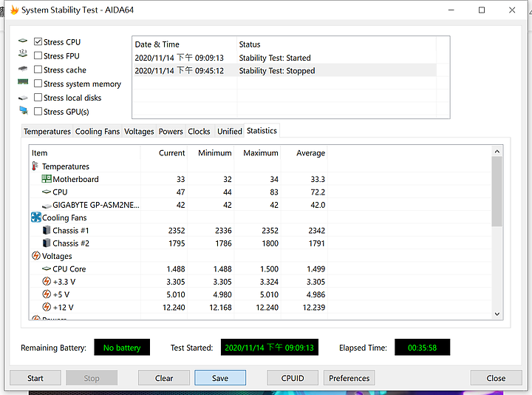This screenshot has width=532, height=395.
Task: Click the Clear button
Action: (x=164, y=378)
